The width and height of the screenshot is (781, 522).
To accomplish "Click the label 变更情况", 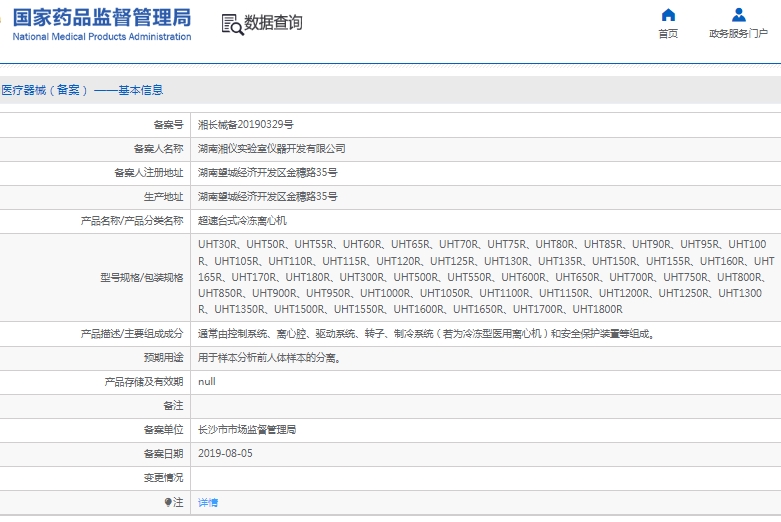I will [163, 478].
